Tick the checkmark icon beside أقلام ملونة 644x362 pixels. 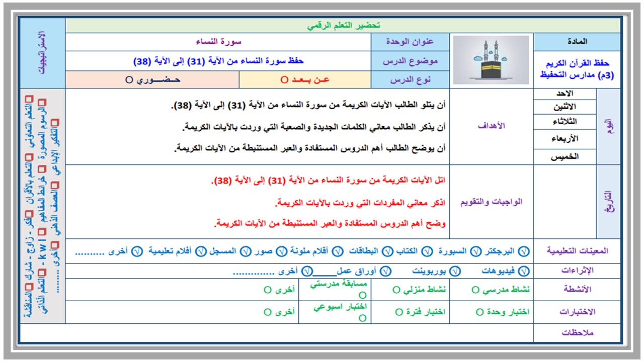[337, 251]
